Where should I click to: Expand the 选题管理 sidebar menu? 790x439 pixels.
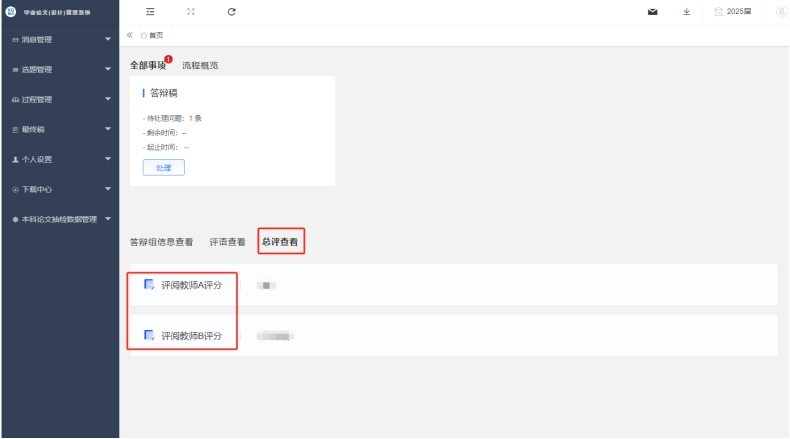[59, 69]
